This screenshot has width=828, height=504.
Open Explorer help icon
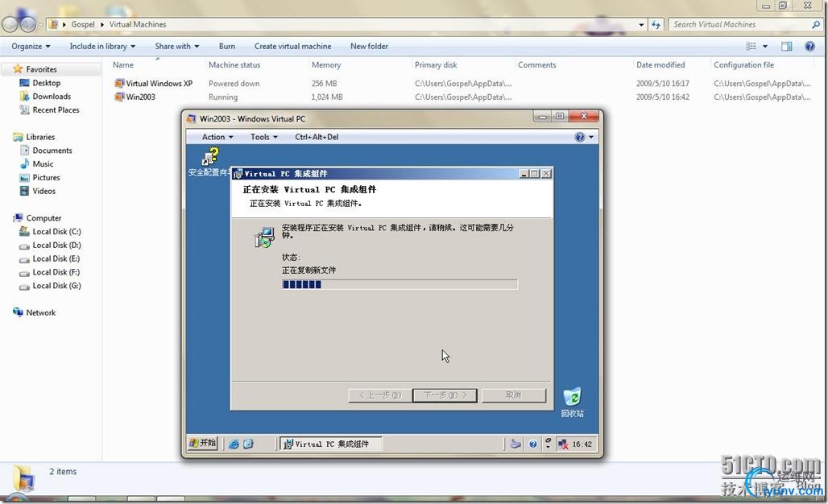809,47
